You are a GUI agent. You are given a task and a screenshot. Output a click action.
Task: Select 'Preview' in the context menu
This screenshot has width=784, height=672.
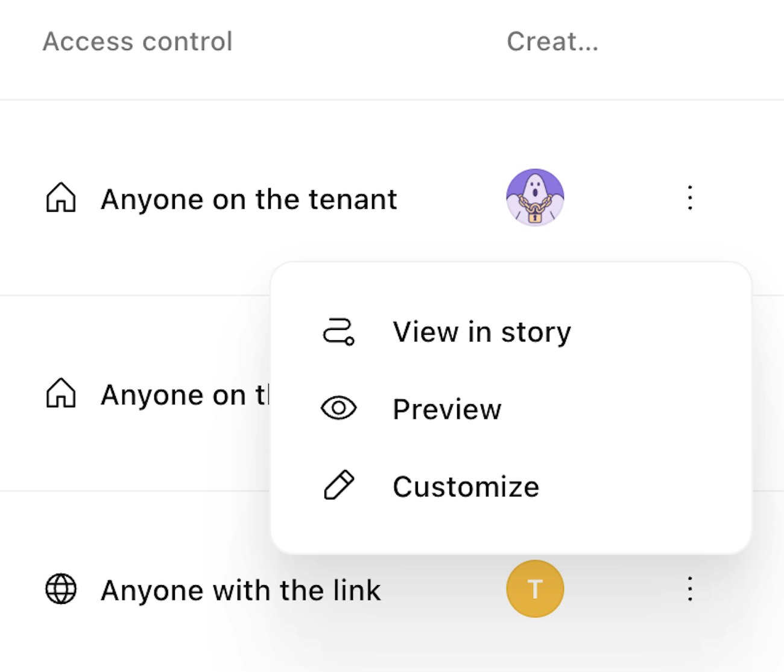[447, 409]
